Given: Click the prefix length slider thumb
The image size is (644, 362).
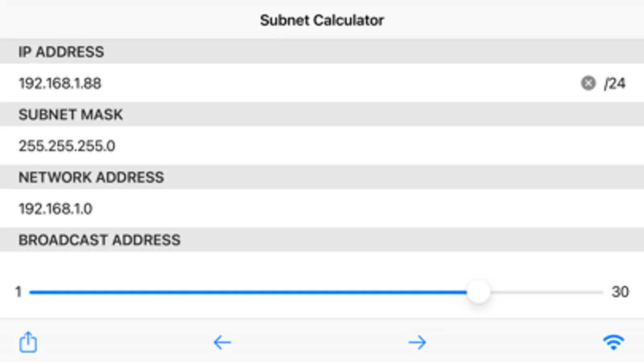Looking at the screenshot, I should click(x=478, y=292).
